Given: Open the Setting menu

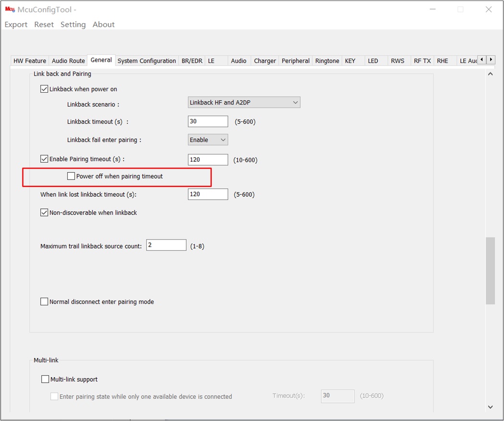Looking at the screenshot, I should click(73, 24).
